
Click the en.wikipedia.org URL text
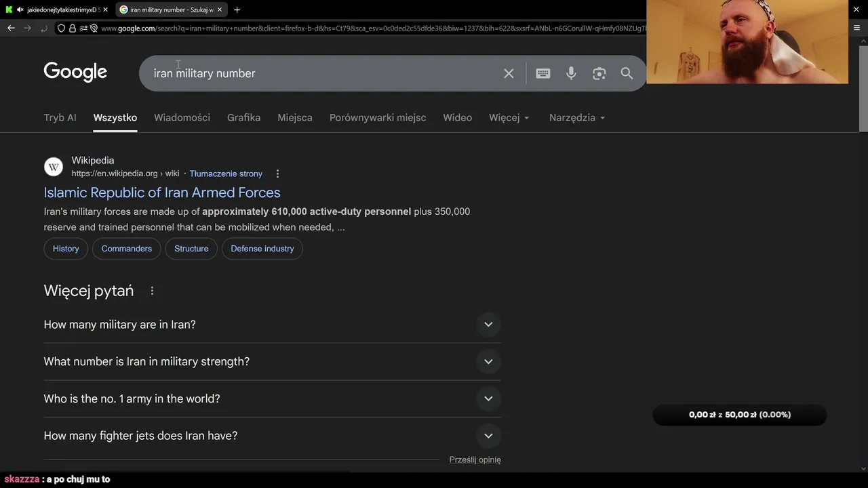coord(125,174)
